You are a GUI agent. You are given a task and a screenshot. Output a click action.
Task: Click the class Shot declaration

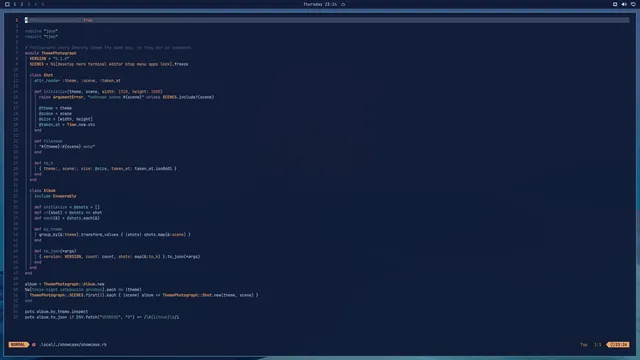(x=41, y=75)
